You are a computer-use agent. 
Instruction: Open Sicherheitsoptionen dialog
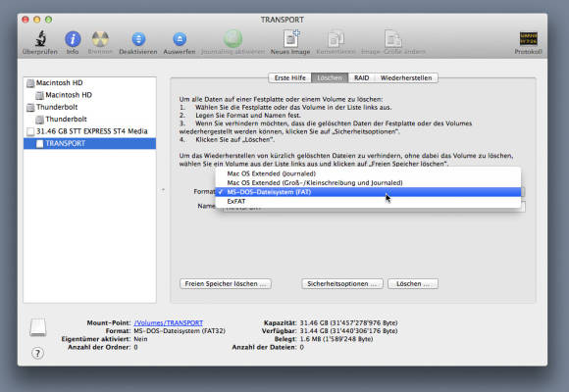(341, 283)
